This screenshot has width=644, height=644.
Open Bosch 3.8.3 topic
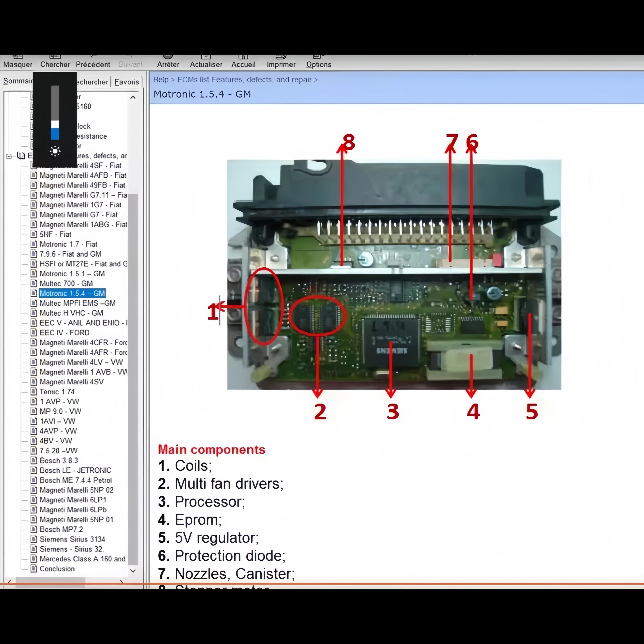click(59, 460)
